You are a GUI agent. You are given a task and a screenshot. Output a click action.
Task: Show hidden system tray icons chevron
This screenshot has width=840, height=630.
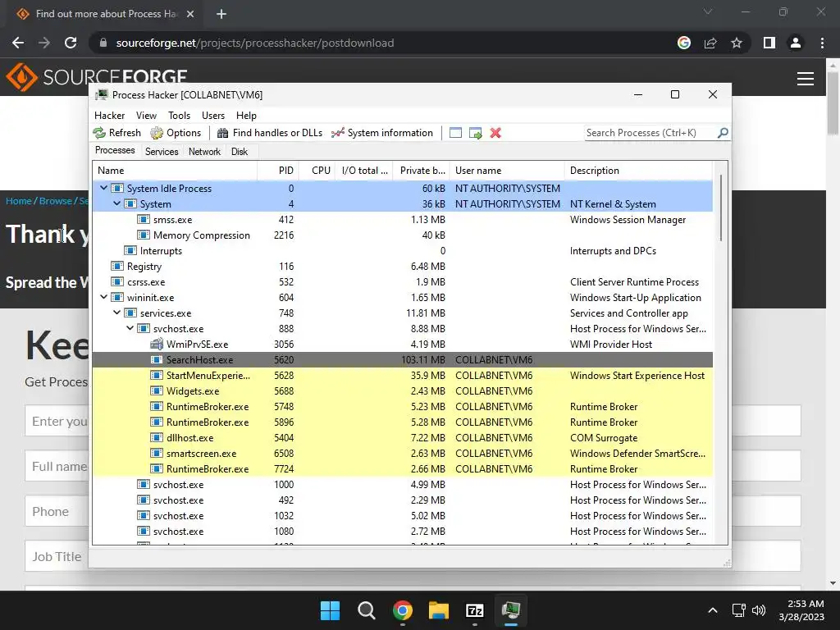coord(713,610)
